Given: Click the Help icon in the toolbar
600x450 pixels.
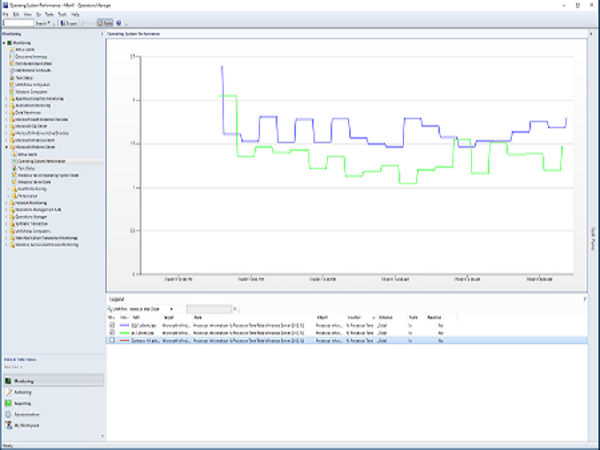Looking at the screenshot, I should pos(119,22).
